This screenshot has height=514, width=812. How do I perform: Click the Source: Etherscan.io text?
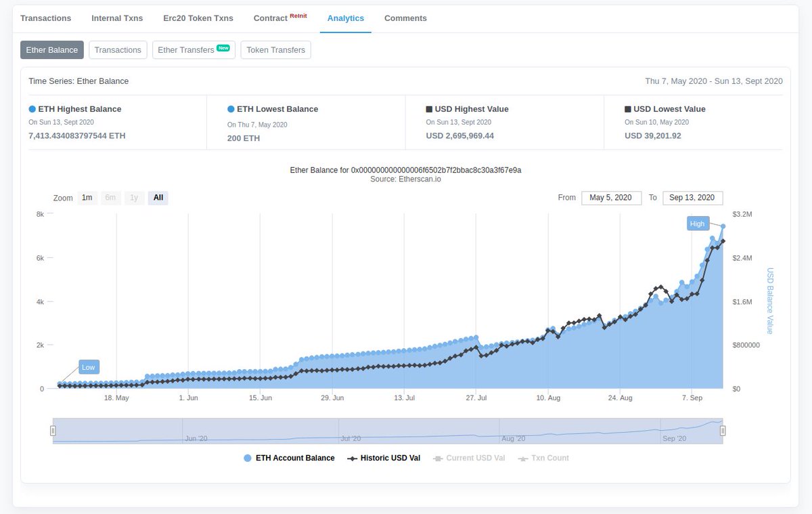pyautogui.click(x=405, y=179)
